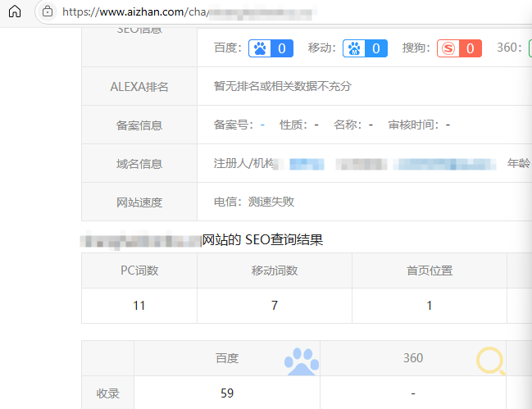
Task: Click text 暂无排名或相关数据不充分
Action: pos(282,86)
